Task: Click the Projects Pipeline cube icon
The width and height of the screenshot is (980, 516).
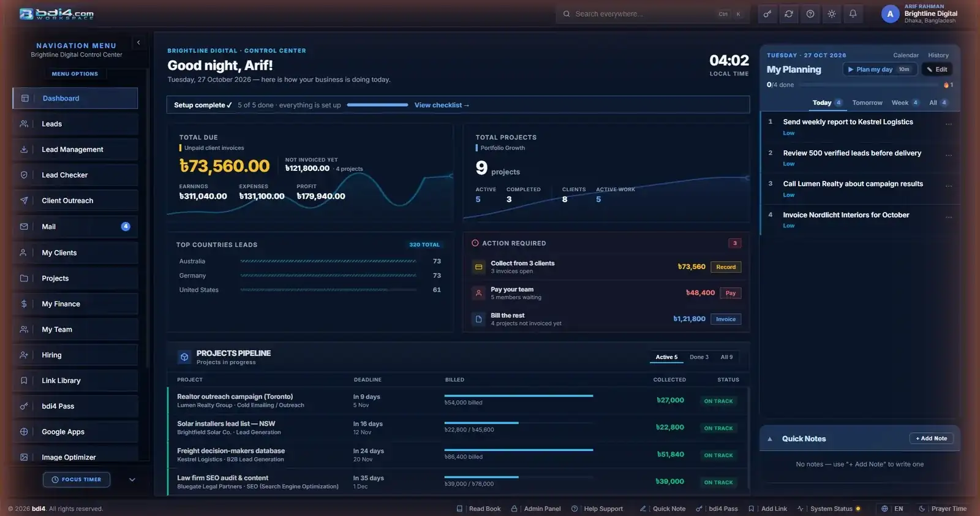Action: click(184, 357)
